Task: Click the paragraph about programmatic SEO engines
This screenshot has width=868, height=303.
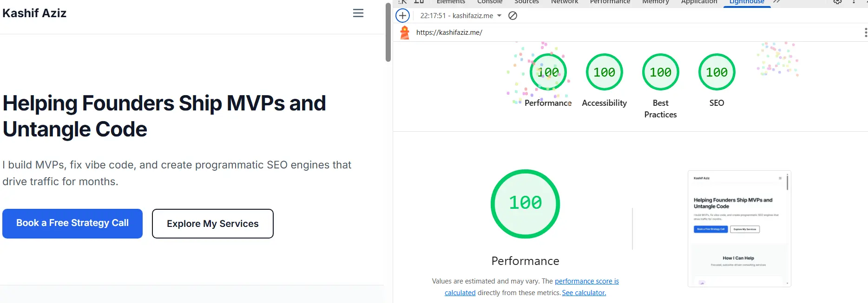Action: [x=177, y=173]
